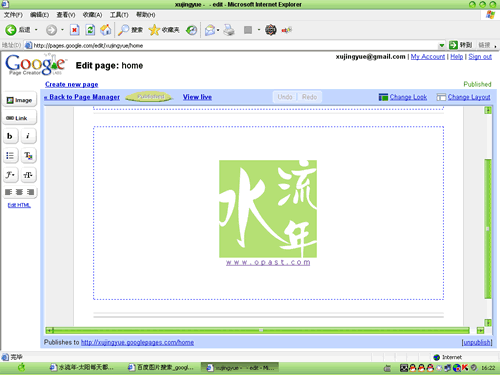500x375 pixels.
Task: Open the View live link
Action: click(x=197, y=97)
